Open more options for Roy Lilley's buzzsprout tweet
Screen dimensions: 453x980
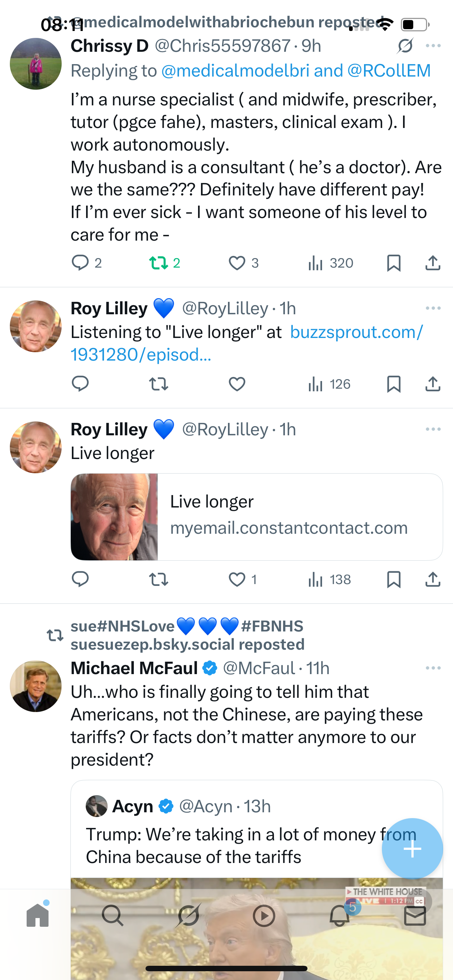point(433,308)
